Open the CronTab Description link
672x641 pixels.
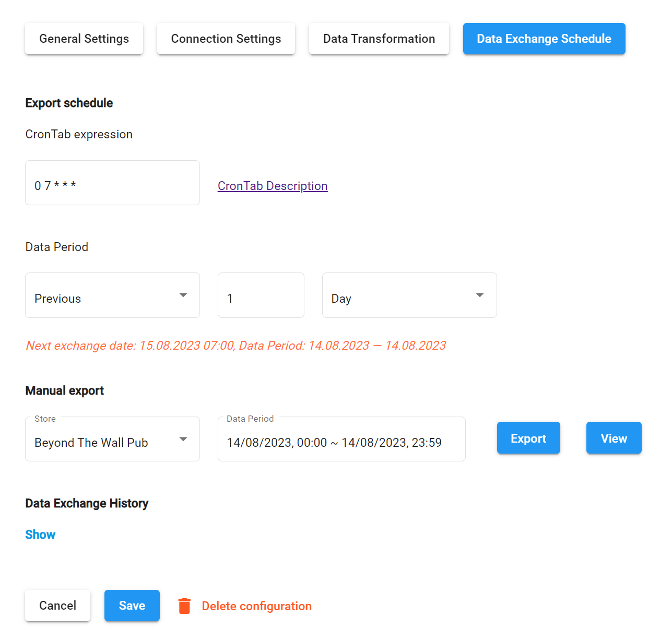pos(273,186)
